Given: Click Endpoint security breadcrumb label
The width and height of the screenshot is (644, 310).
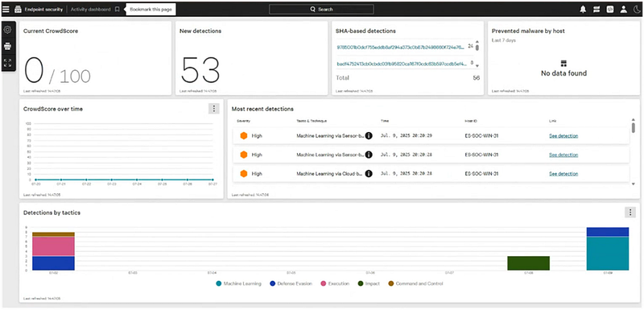Looking at the screenshot, I should pos(43,9).
